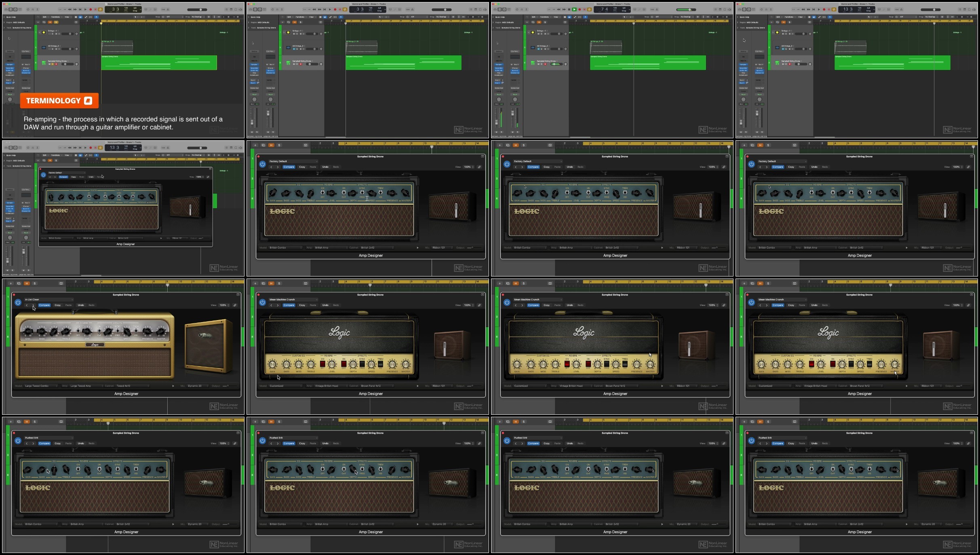Click next preset arrow in A-List Clean frame
980x555 pixels.
[x=33, y=305]
